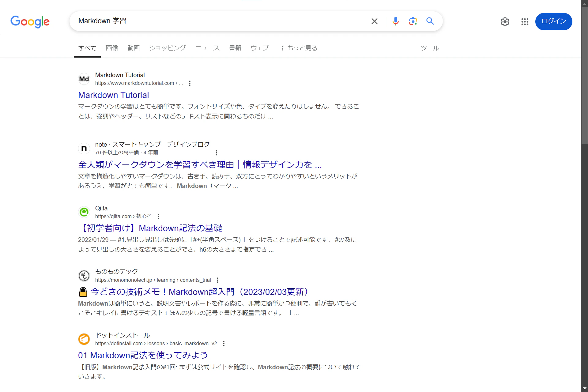The width and height of the screenshot is (588, 392).
Task: Open the Google apps grid
Action: 524,22
